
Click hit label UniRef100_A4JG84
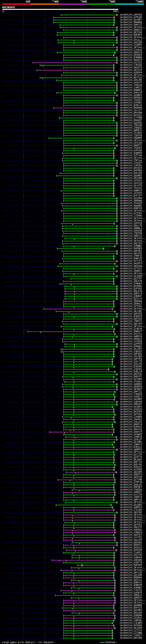tap(131, 628)
